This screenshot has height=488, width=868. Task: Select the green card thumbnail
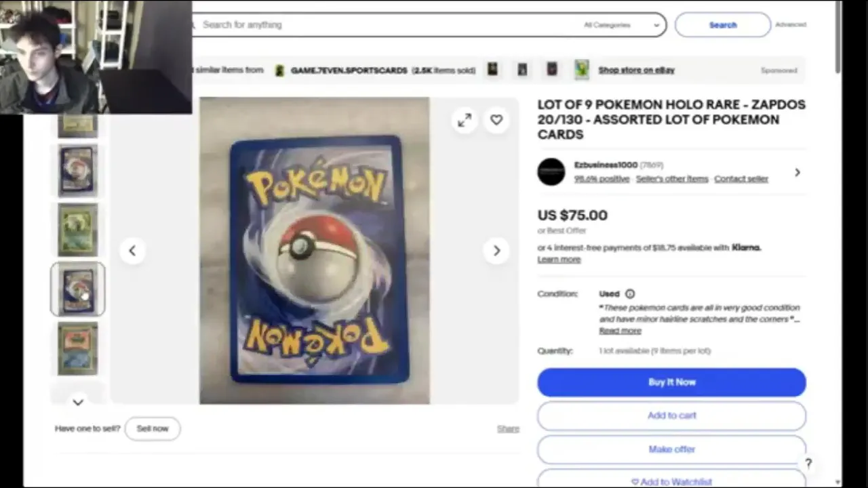coord(78,230)
